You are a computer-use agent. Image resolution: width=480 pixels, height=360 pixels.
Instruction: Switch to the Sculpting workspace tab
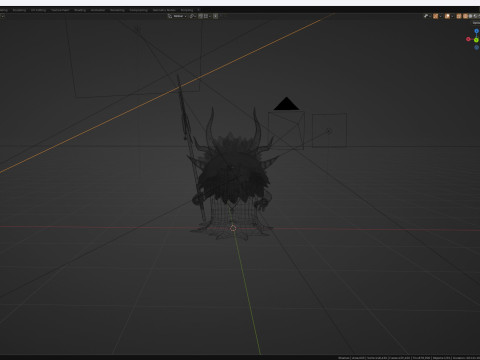coord(19,10)
